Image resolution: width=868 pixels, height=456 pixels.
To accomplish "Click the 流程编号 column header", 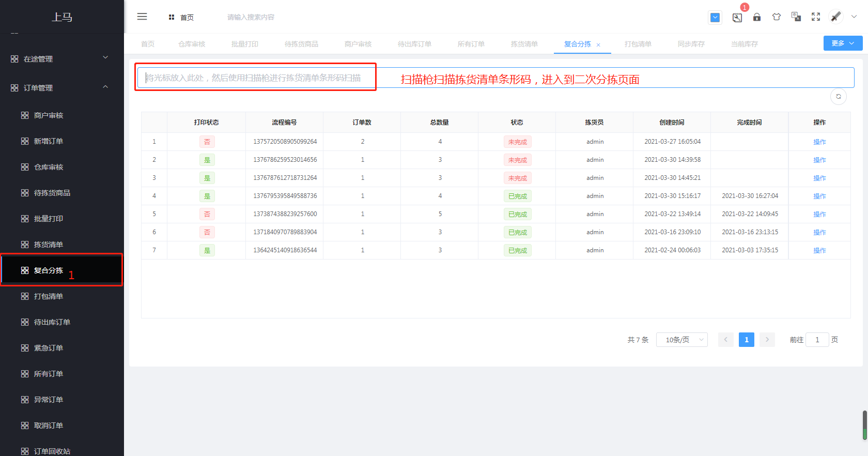I will tap(284, 123).
